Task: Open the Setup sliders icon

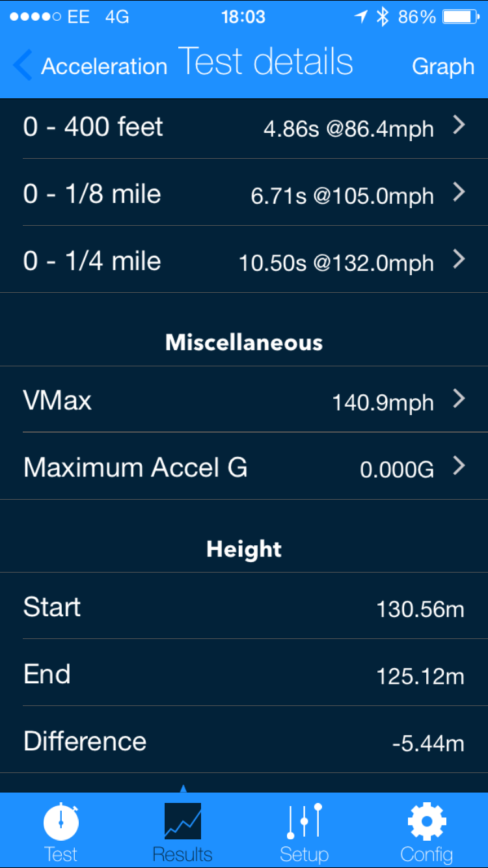Action: (x=304, y=821)
